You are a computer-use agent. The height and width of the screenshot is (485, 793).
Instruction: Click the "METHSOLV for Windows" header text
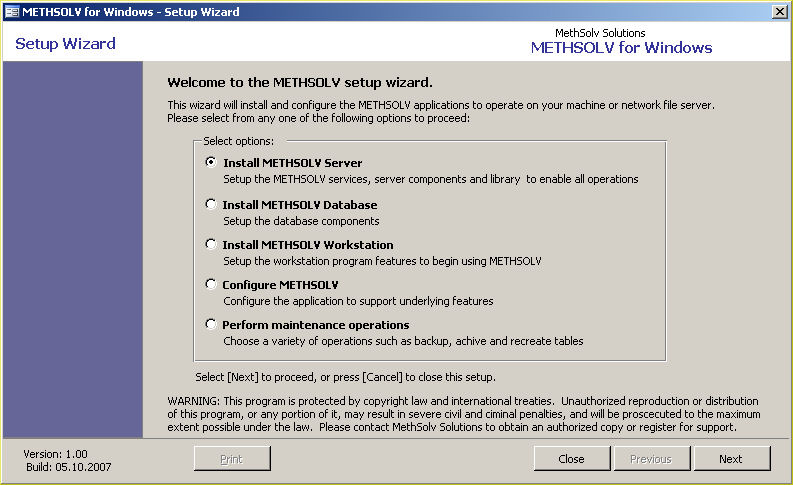(622, 48)
